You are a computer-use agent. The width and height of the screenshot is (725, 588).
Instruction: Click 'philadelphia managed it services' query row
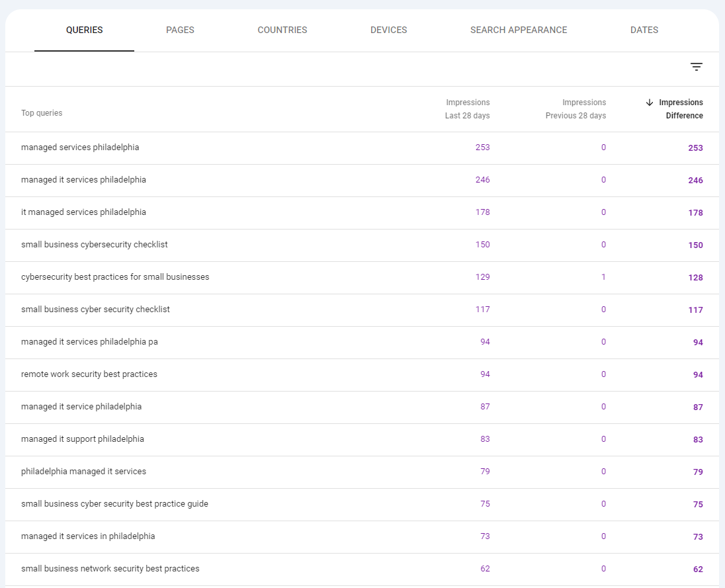[83, 472]
